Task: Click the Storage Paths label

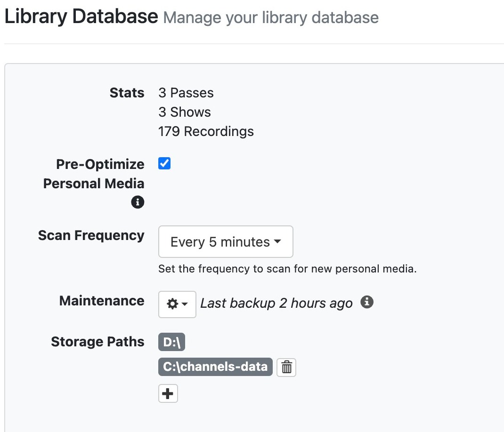Action: (x=98, y=342)
